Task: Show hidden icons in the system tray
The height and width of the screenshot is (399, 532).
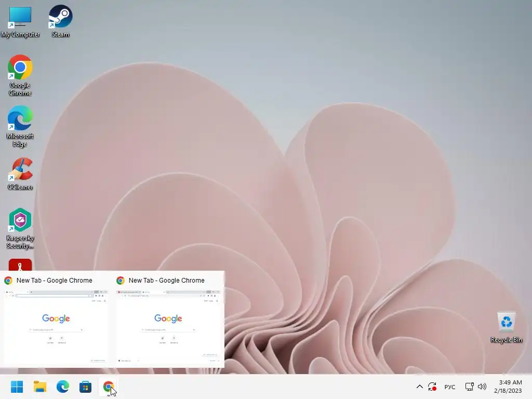Action: [419, 387]
